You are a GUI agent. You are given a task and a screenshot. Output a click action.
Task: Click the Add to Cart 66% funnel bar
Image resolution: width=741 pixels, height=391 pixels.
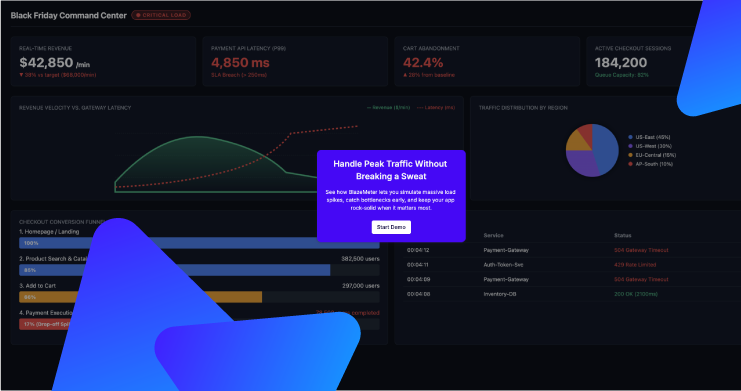pyautogui.click(x=140, y=297)
